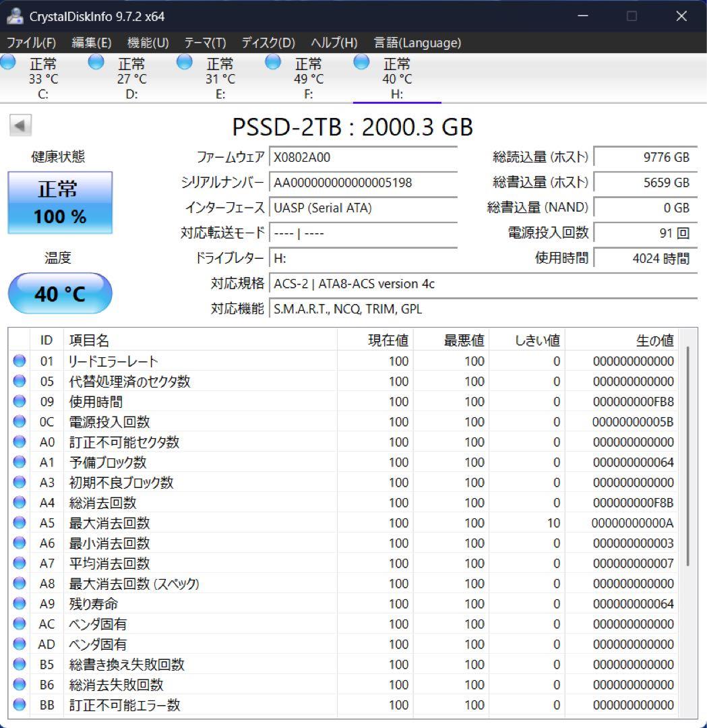Click the 40 °C temperature gauge
Image resolution: width=707 pixels, height=728 pixels.
pos(60,293)
